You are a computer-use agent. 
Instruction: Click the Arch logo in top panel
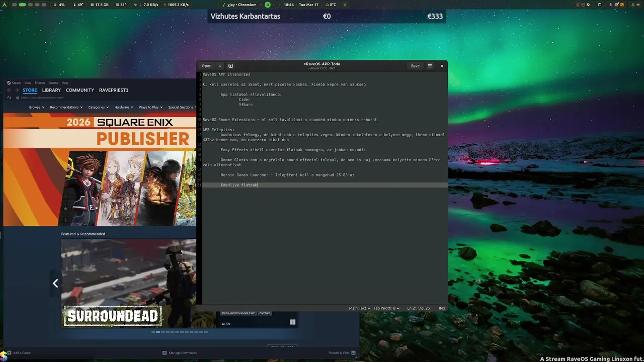point(5,5)
